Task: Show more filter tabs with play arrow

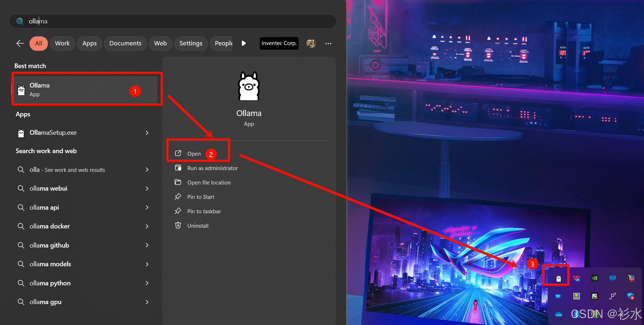Action: click(244, 43)
